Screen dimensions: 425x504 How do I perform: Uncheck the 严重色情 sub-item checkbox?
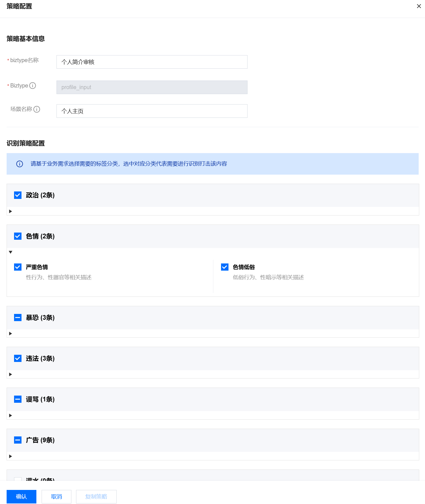(18, 267)
